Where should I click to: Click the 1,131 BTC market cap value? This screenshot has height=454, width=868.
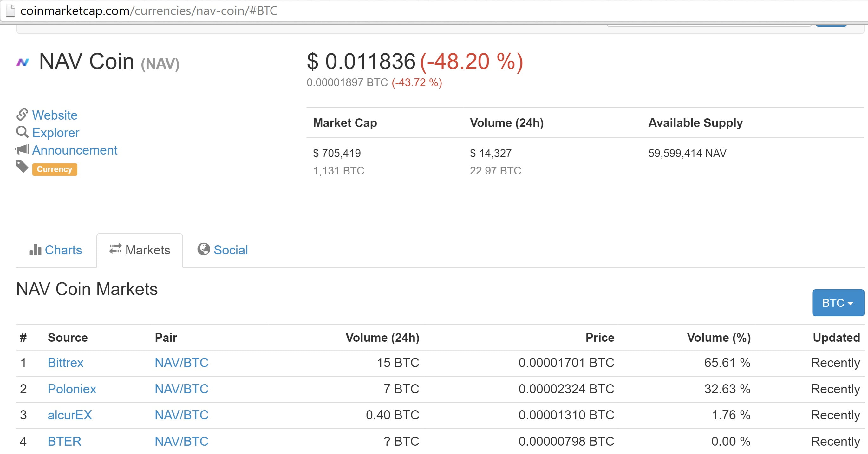(x=339, y=171)
